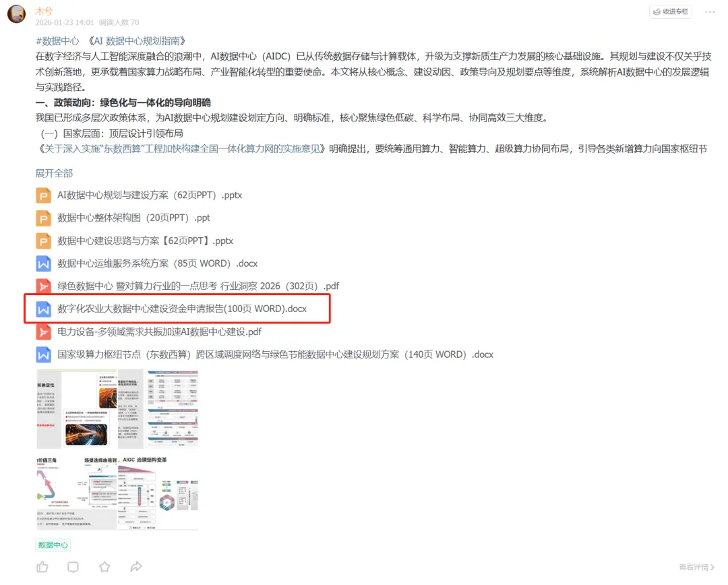
Task: Open file 电力设备-多领域需求共振加速AI数据中心建设.pdf
Action: tap(159, 332)
